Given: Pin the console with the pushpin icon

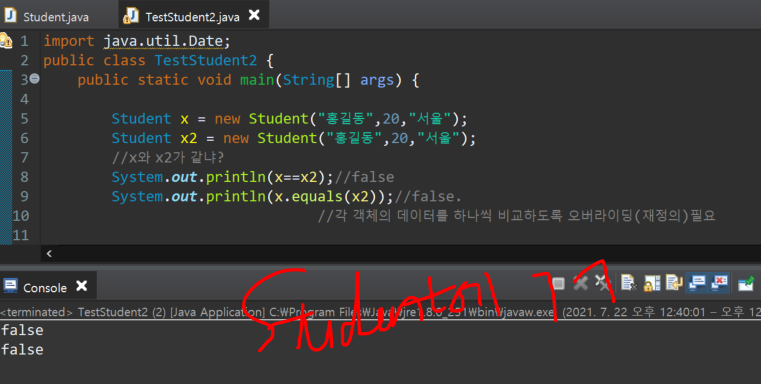Looking at the screenshot, I should tap(746, 283).
